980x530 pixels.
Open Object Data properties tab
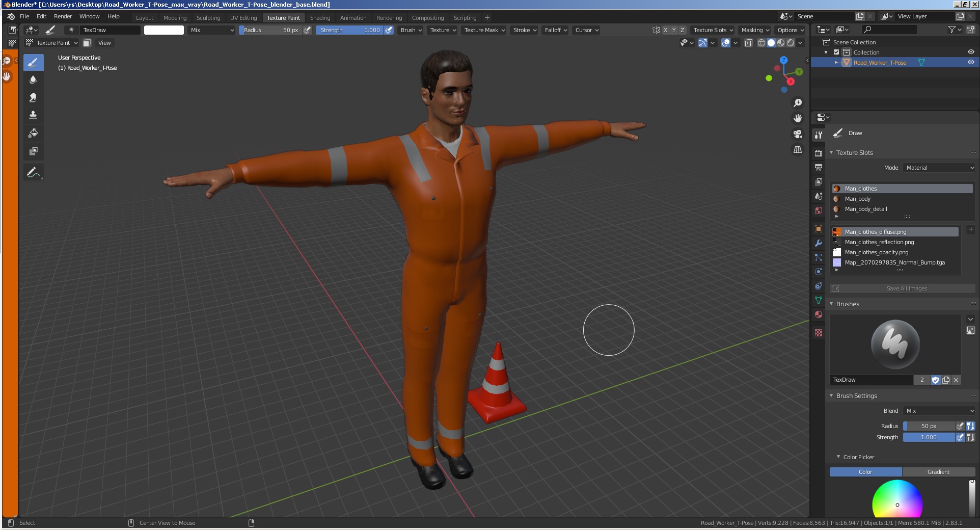click(819, 300)
